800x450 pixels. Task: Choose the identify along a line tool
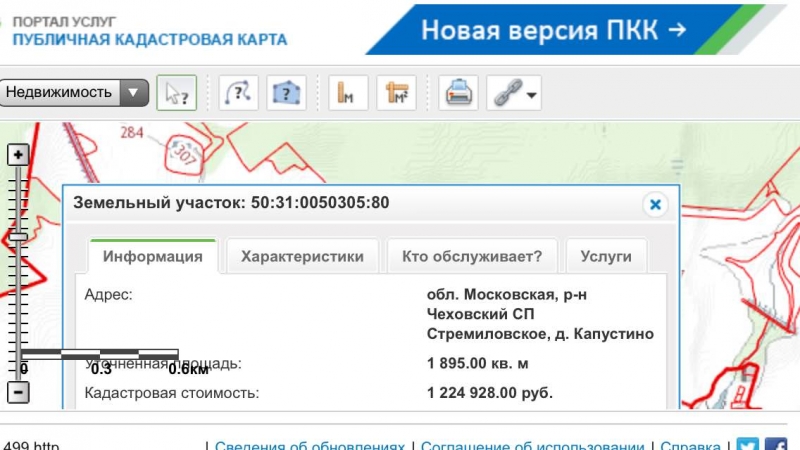point(238,92)
